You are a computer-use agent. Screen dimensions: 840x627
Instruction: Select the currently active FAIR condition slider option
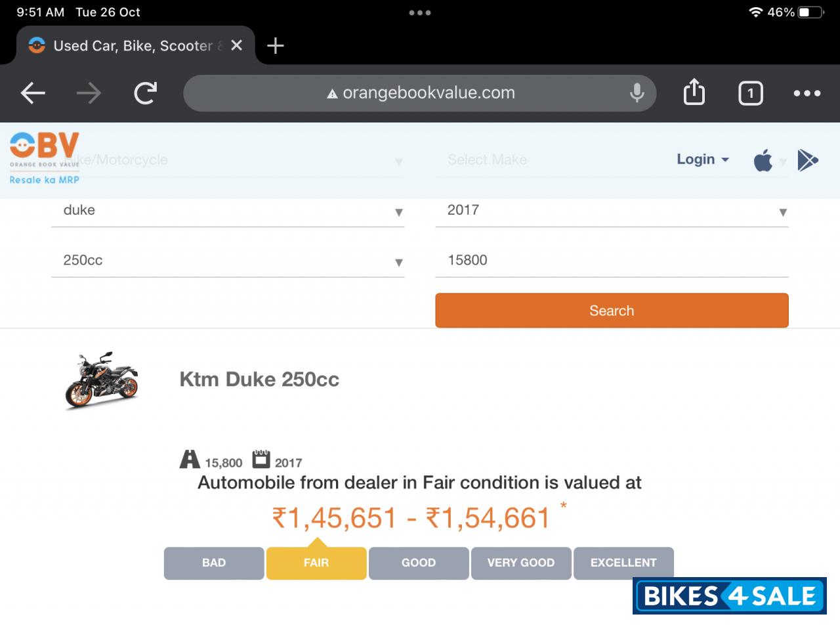pos(316,563)
